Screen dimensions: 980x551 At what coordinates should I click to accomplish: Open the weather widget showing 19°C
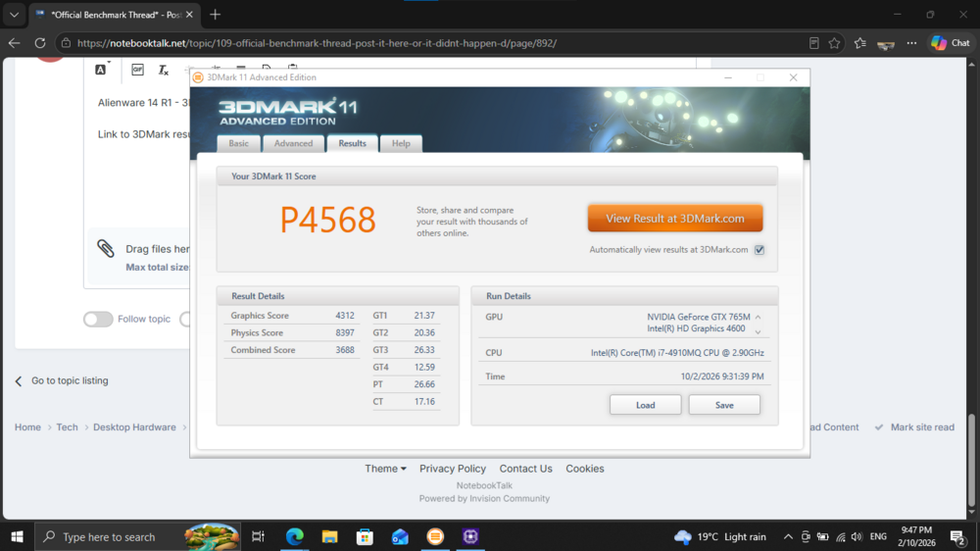(x=720, y=536)
